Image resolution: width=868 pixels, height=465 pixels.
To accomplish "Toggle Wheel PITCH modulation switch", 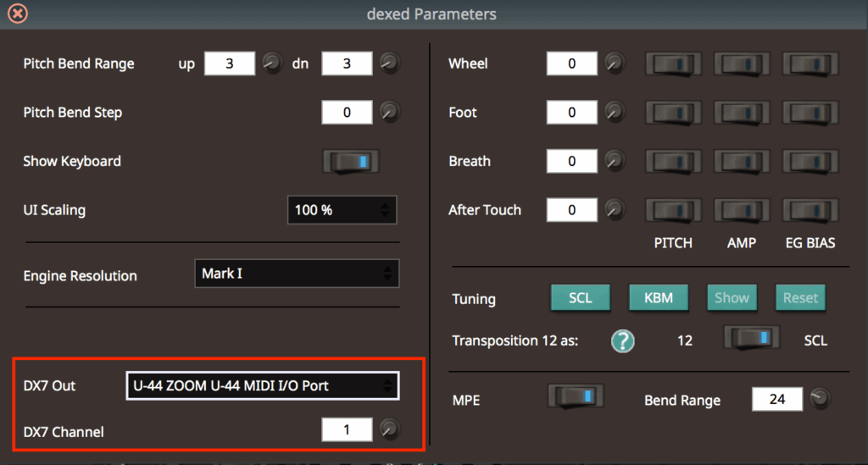I will [674, 64].
